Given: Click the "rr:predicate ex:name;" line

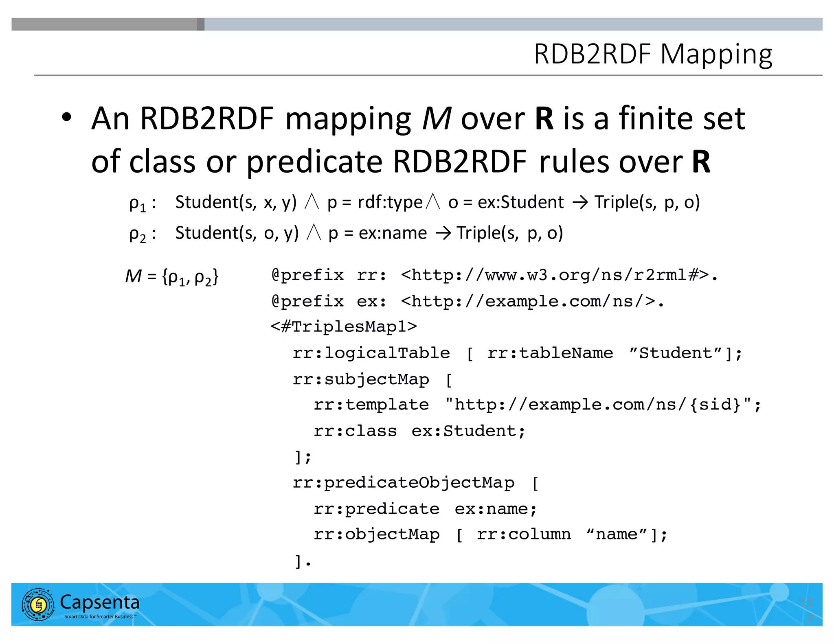Looking at the screenshot, I should pos(426,509).
